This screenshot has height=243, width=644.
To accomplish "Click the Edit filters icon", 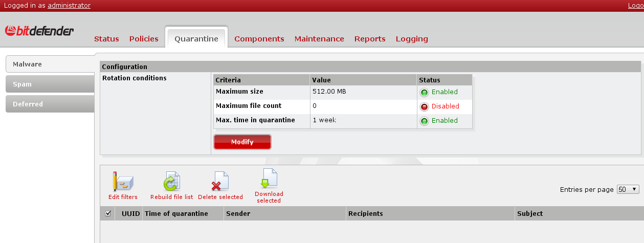I will [123, 182].
